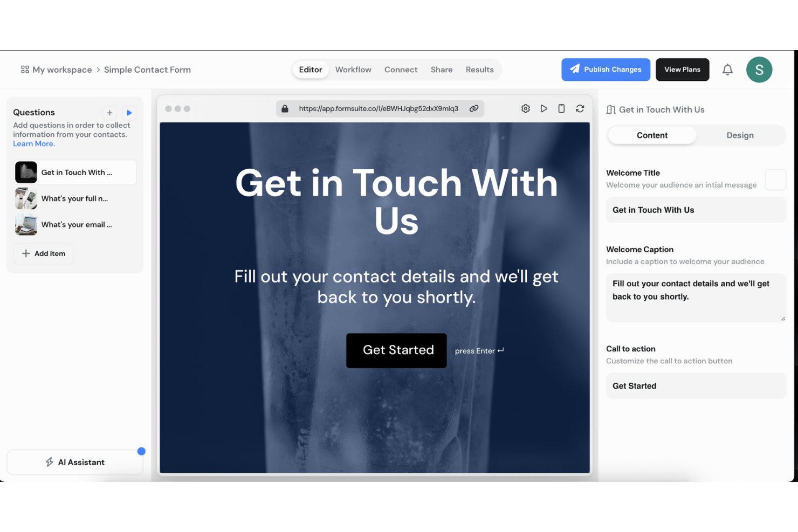Screen dimensions: 798x532
Task: Click the lock icon in URL bar
Action: (x=285, y=108)
